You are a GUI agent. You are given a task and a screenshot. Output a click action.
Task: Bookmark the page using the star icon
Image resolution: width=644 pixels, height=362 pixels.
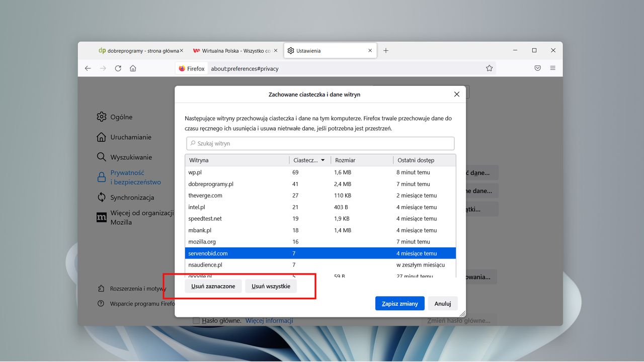[x=489, y=68]
